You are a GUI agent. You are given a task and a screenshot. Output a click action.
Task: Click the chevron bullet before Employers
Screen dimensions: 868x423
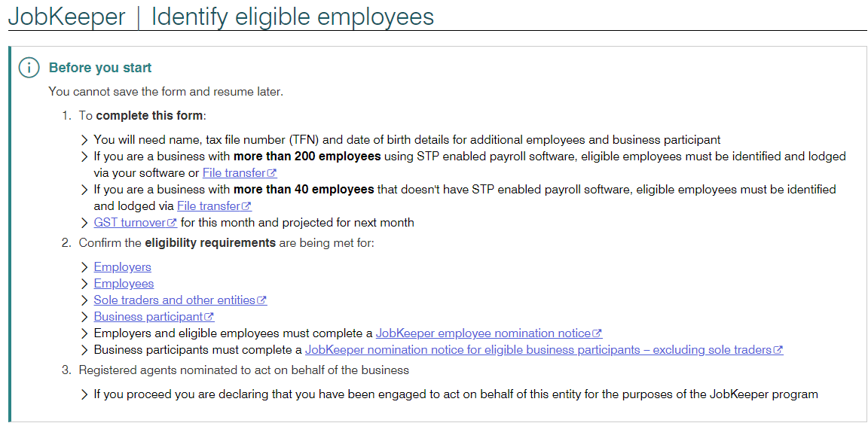coord(84,267)
